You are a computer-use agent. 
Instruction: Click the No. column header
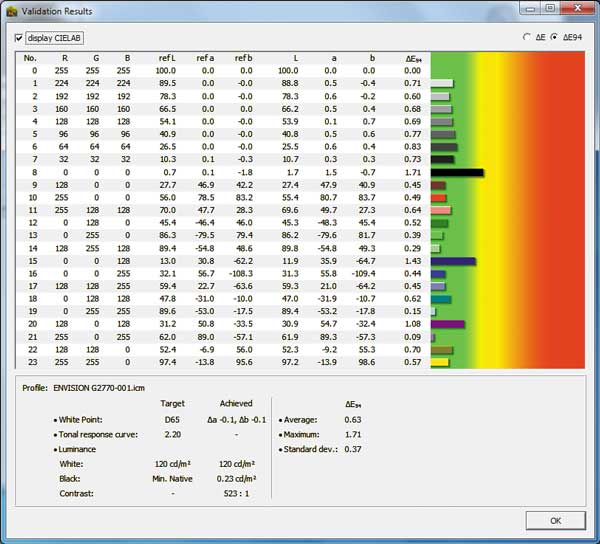(30, 58)
